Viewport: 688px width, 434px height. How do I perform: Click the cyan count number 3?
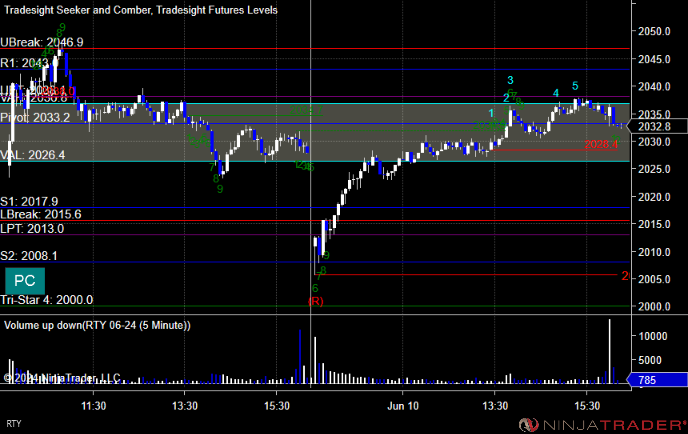[x=510, y=80]
